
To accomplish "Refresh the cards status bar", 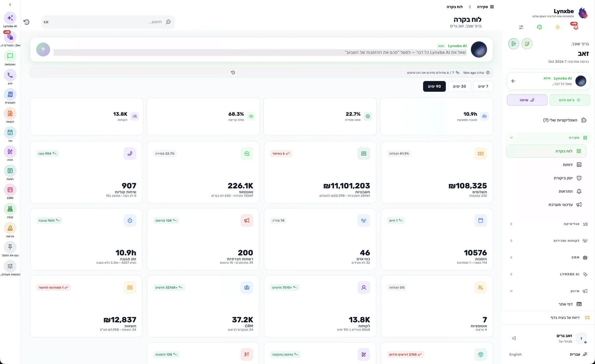I will tap(233, 73).
